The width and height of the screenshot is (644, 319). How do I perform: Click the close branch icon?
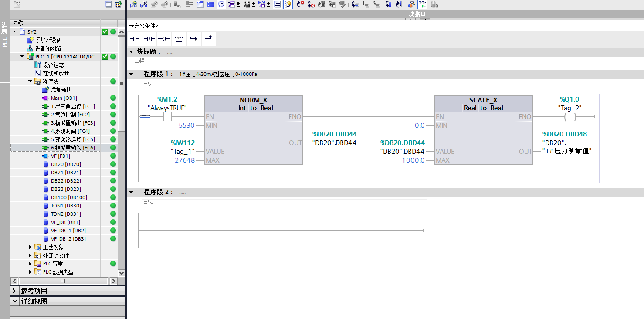point(208,39)
